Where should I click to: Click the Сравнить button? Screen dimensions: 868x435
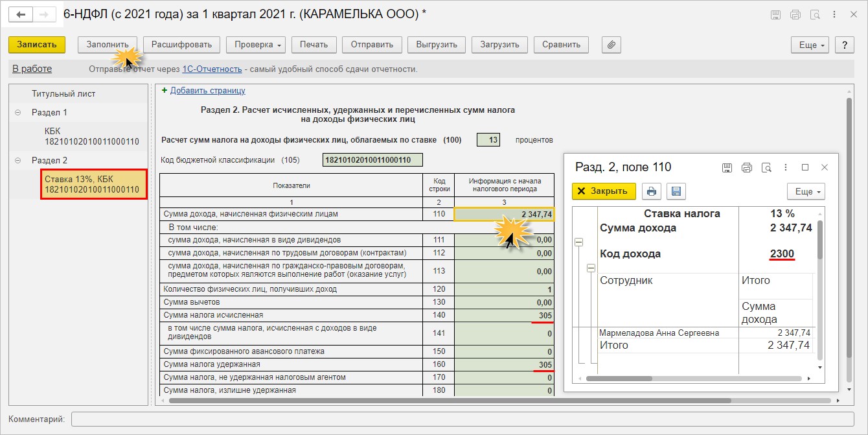pyautogui.click(x=561, y=45)
